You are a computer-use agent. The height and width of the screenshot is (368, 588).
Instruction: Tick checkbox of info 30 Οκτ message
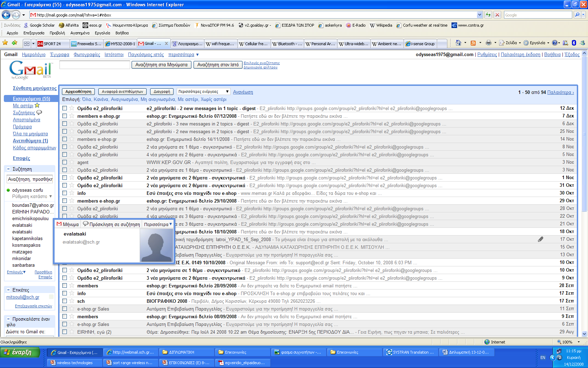[x=65, y=193]
